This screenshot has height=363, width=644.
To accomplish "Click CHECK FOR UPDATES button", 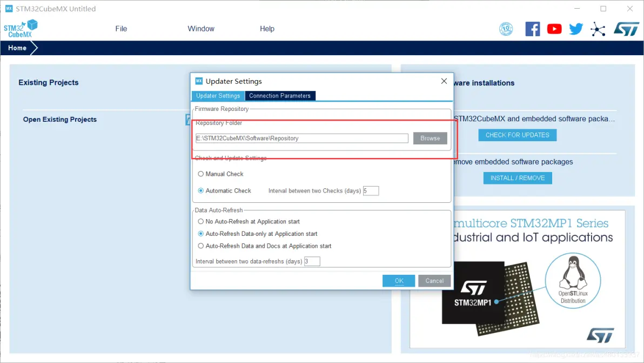I will 518,135.
